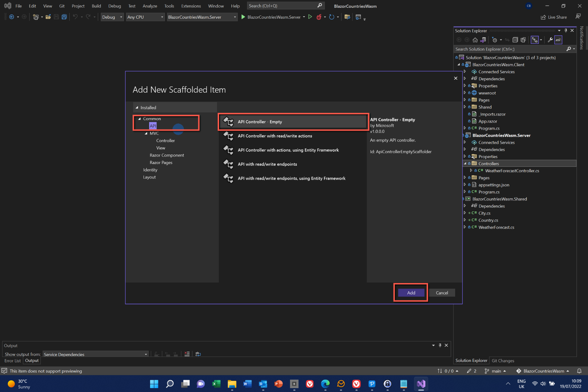Click Collapse All in Solution Explorer
The height and width of the screenshot is (392, 588).
(515, 40)
